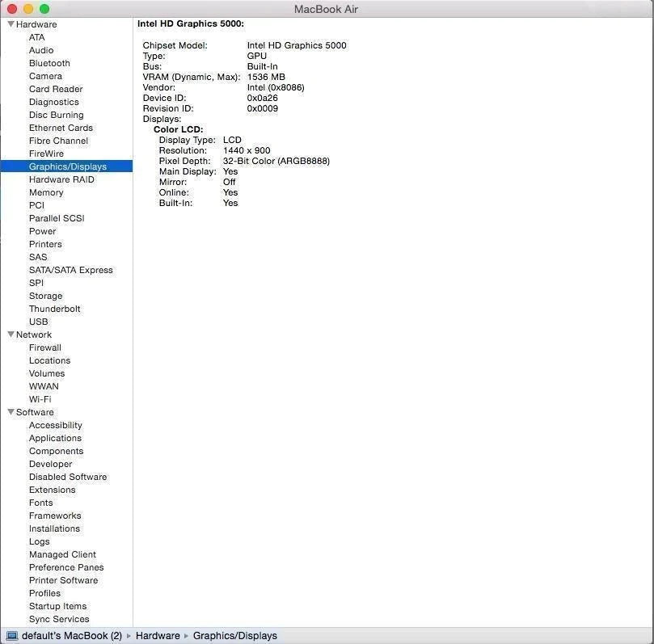
Task: View installed Extensions list
Action: (52, 490)
